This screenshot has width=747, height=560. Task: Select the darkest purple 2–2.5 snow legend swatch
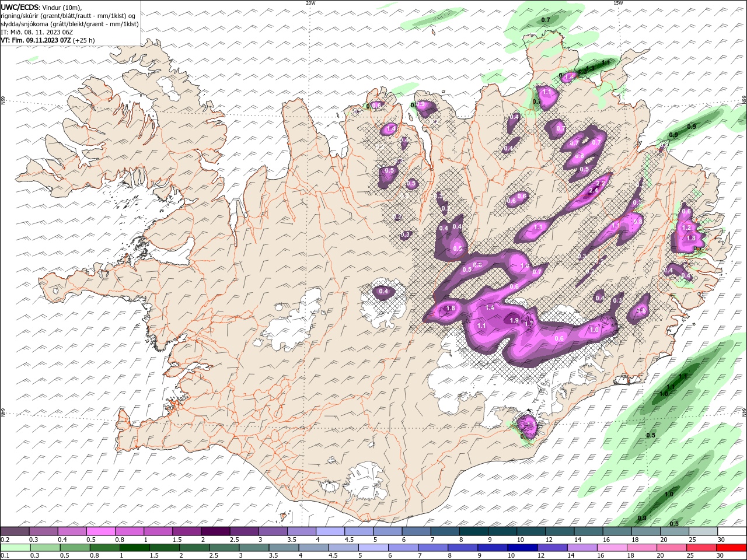point(215,531)
